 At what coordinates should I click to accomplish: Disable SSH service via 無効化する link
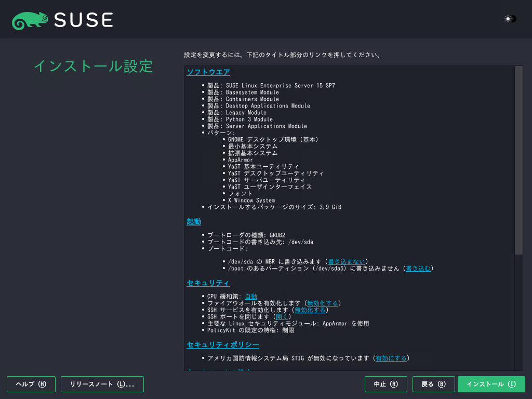pos(310,310)
